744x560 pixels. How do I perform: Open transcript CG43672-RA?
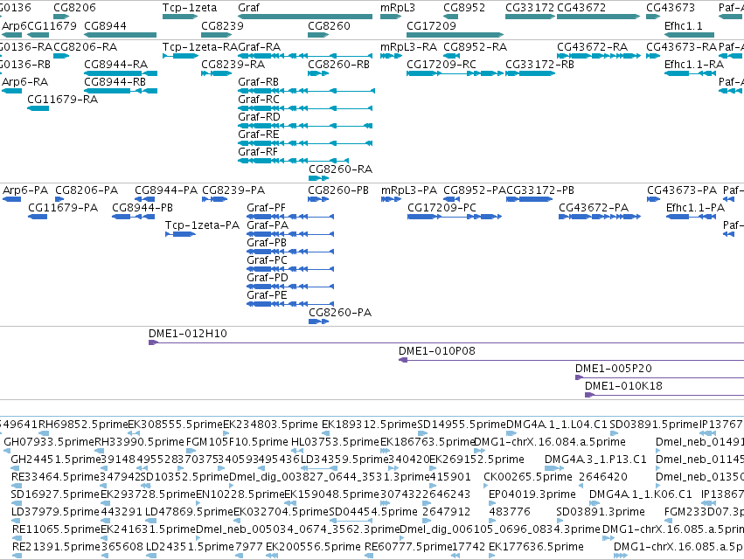[599, 56]
